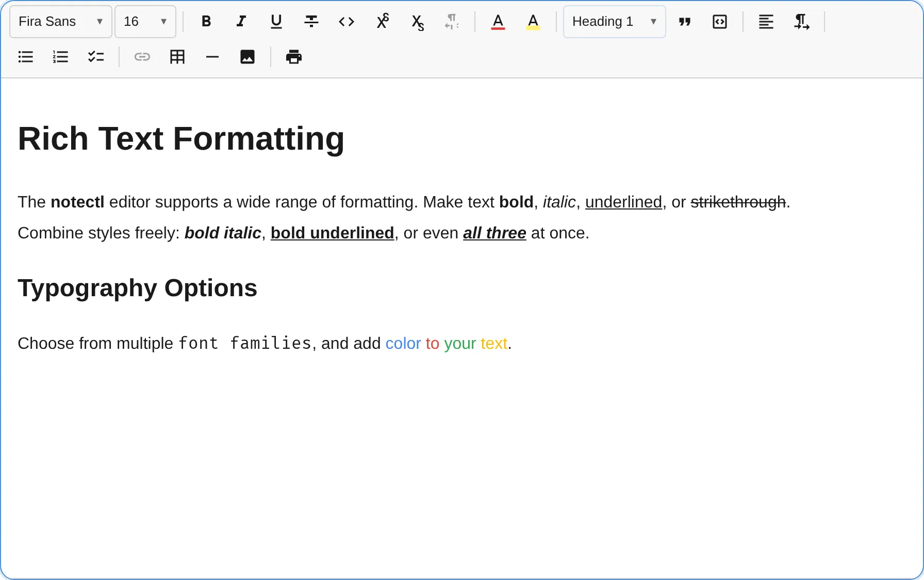Click the red word 'to'
924x580 pixels.
click(x=433, y=343)
